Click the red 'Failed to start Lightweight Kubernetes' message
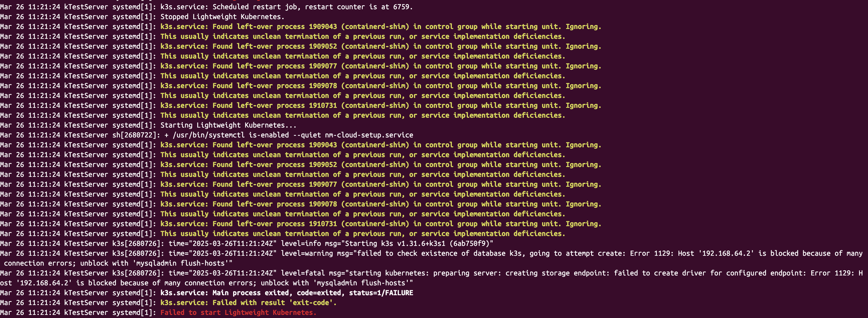Screen dimensions: 868x318 (x=238, y=312)
